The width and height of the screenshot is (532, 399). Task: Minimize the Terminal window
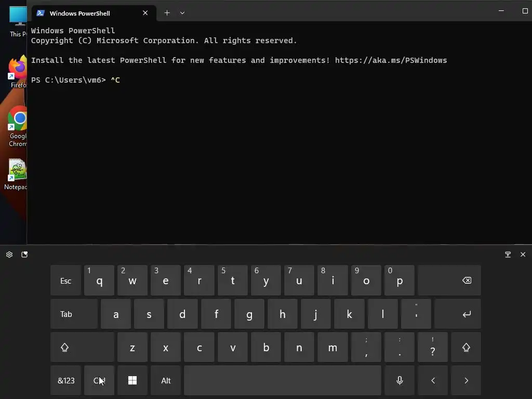click(x=501, y=11)
